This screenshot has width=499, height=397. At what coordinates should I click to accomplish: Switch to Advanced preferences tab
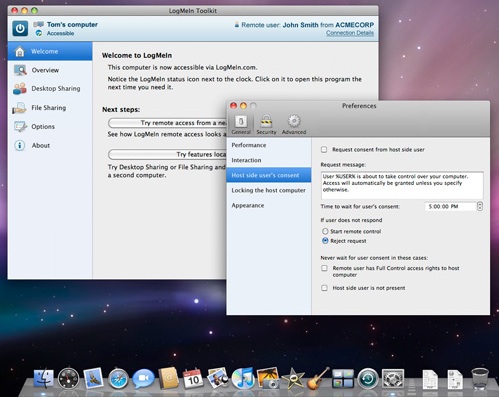294,125
